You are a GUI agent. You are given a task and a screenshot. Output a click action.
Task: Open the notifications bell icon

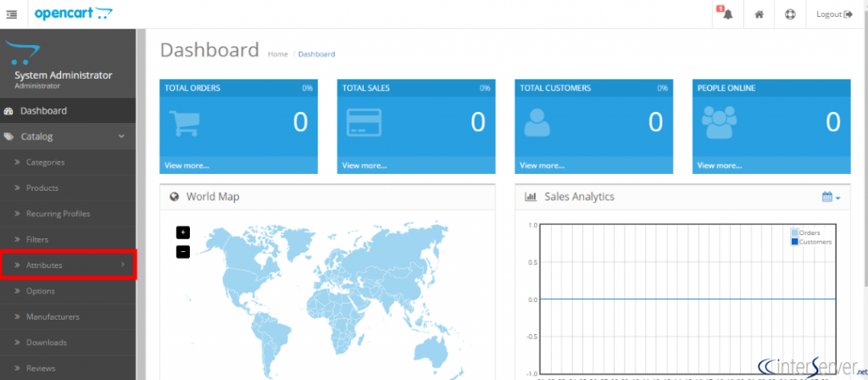pos(726,14)
